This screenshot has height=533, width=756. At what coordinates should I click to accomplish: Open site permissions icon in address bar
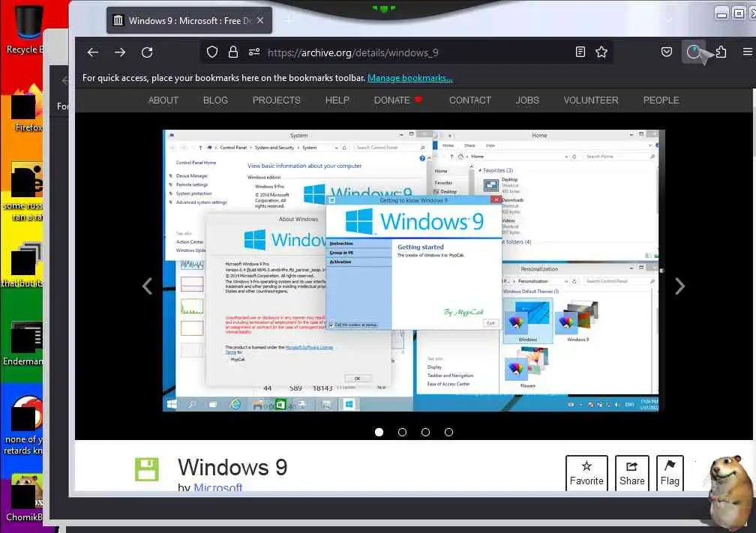pyautogui.click(x=254, y=52)
